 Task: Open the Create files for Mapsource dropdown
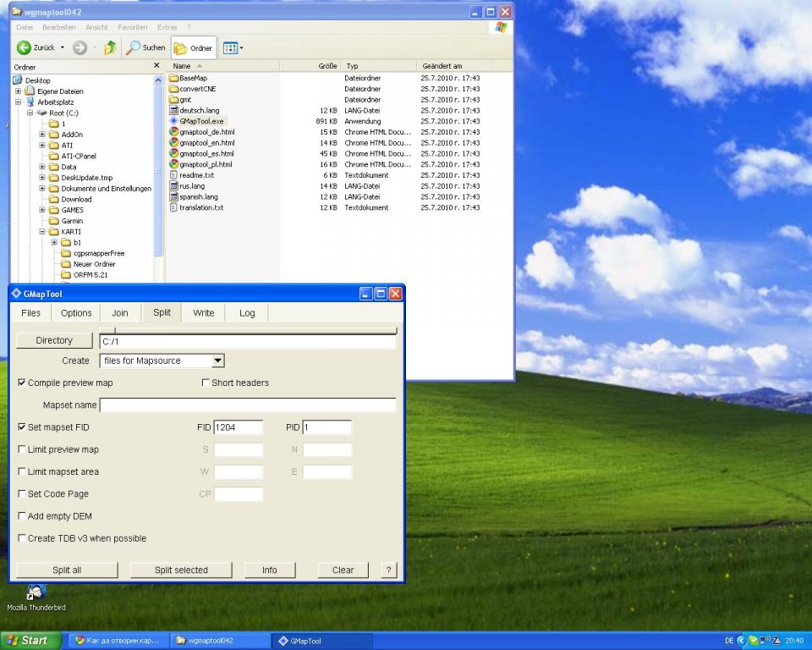coord(217,361)
